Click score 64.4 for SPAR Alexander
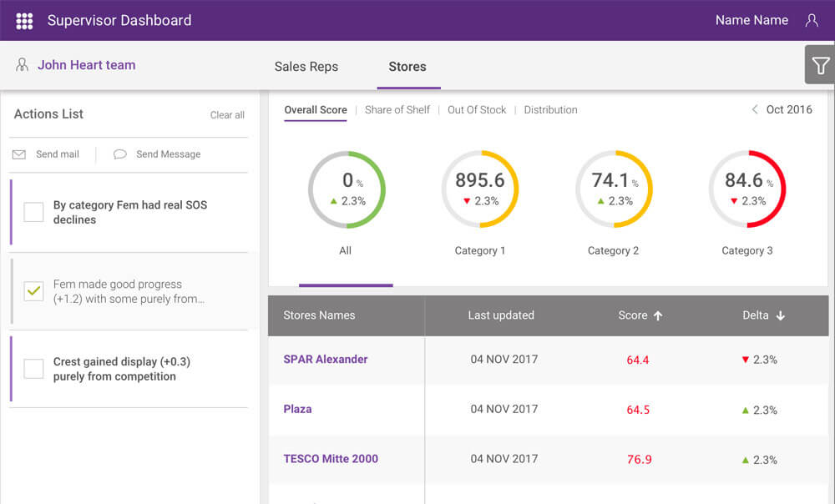 638,360
